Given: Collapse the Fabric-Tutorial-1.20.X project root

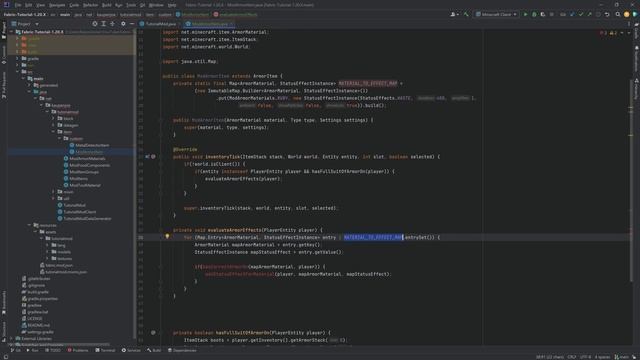Looking at the screenshot, I should click(11, 31).
